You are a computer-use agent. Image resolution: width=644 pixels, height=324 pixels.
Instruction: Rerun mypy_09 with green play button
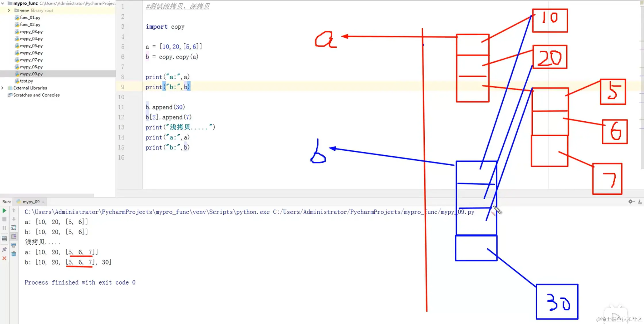(x=4, y=211)
